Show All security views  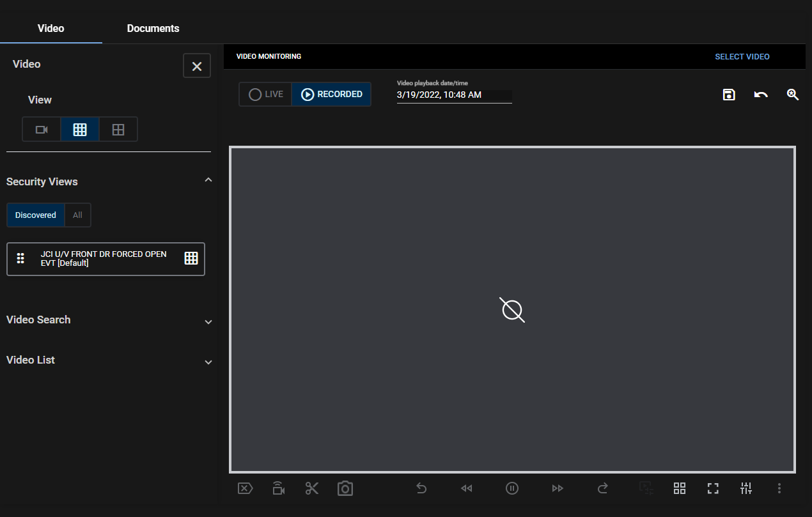point(77,215)
